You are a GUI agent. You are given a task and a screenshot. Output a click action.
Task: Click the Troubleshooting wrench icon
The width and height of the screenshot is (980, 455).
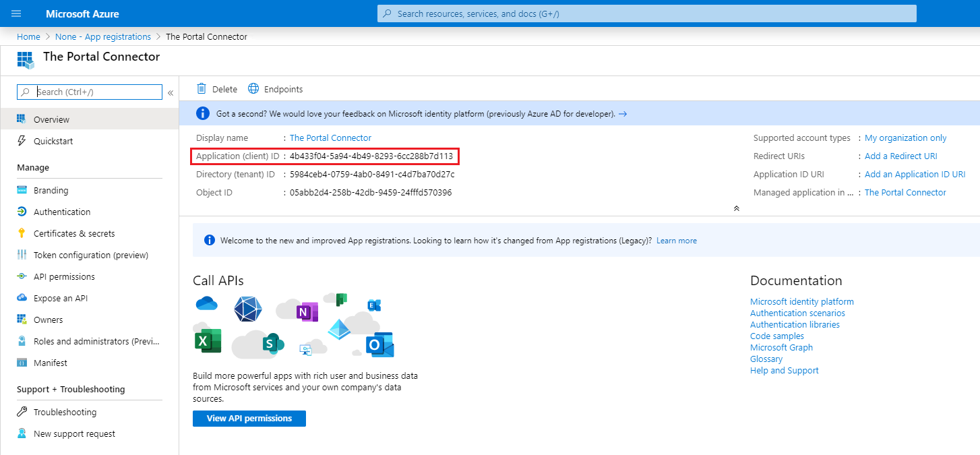tap(22, 412)
